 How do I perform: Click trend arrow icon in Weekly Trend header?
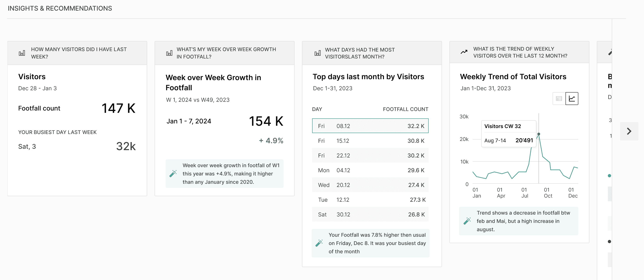point(464,52)
